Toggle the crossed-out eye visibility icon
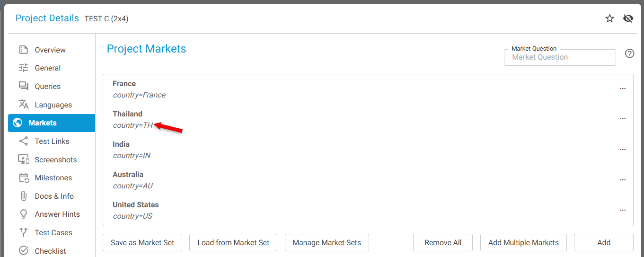This screenshot has height=257, width=644. [628, 18]
